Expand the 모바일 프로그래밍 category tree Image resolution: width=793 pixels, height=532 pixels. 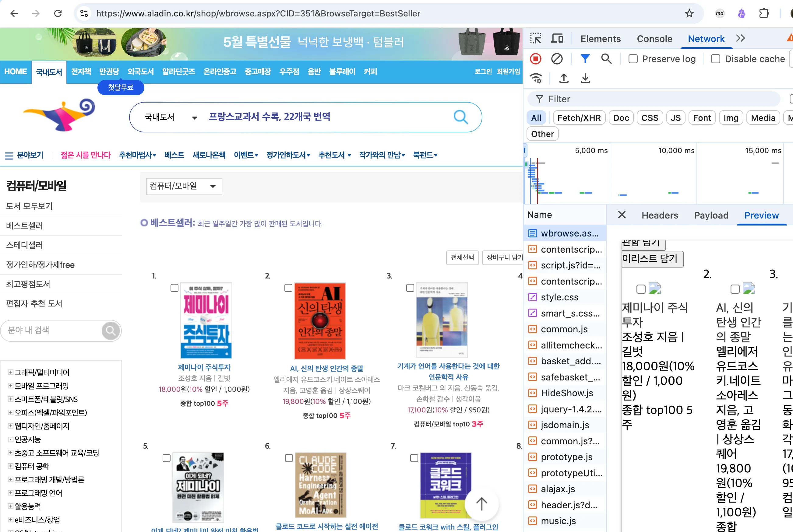point(11,386)
